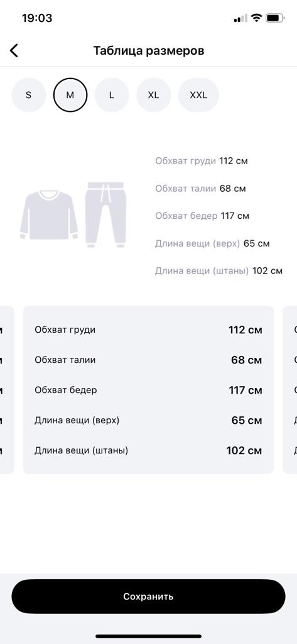This screenshot has width=297, height=644.
Task: Tap the back arrow icon
Action: pyautogui.click(x=14, y=50)
